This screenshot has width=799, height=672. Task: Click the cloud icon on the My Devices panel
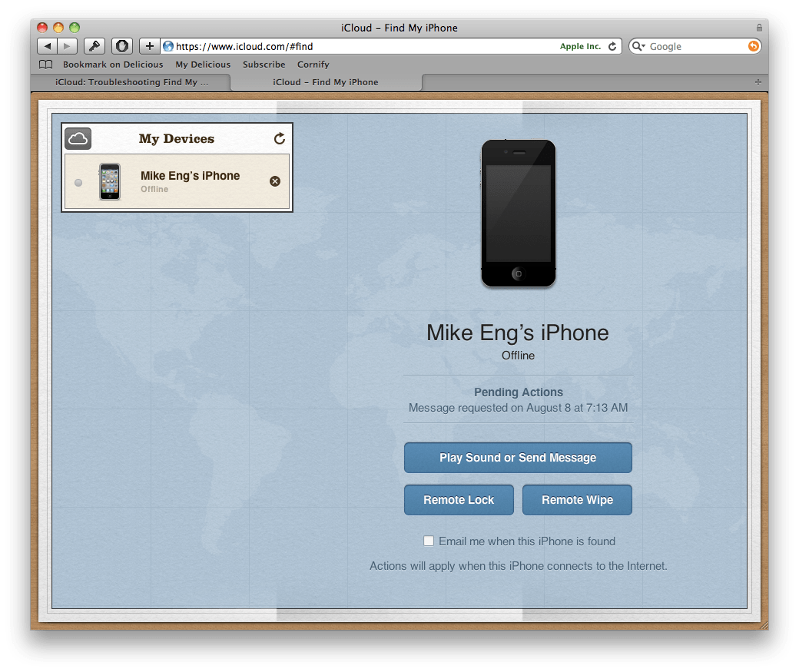[78, 139]
